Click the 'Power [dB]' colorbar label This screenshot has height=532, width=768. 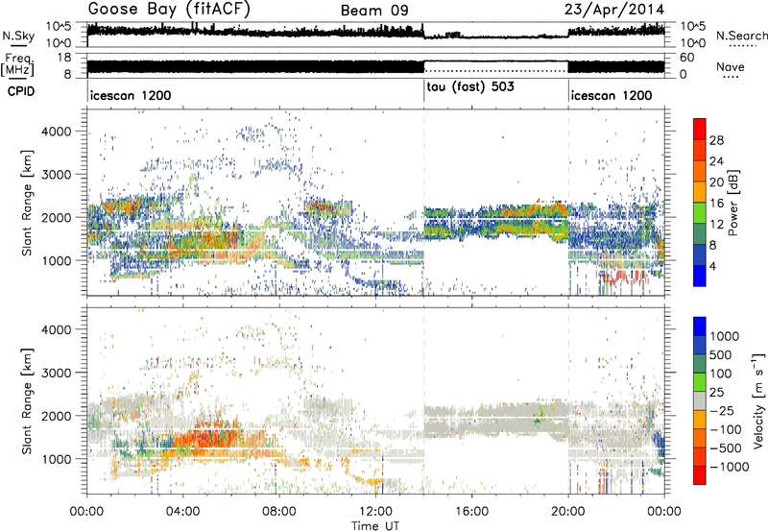pyautogui.click(x=732, y=203)
